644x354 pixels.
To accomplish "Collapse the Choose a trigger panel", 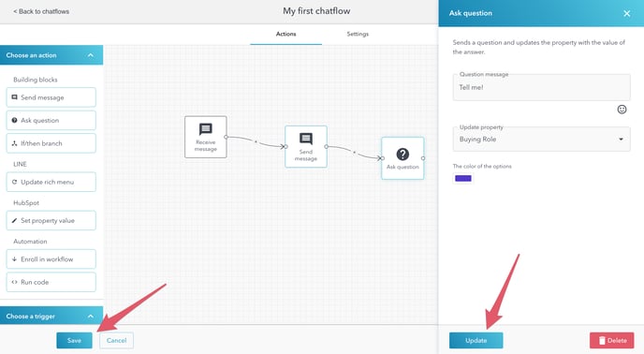I will (91, 317).
